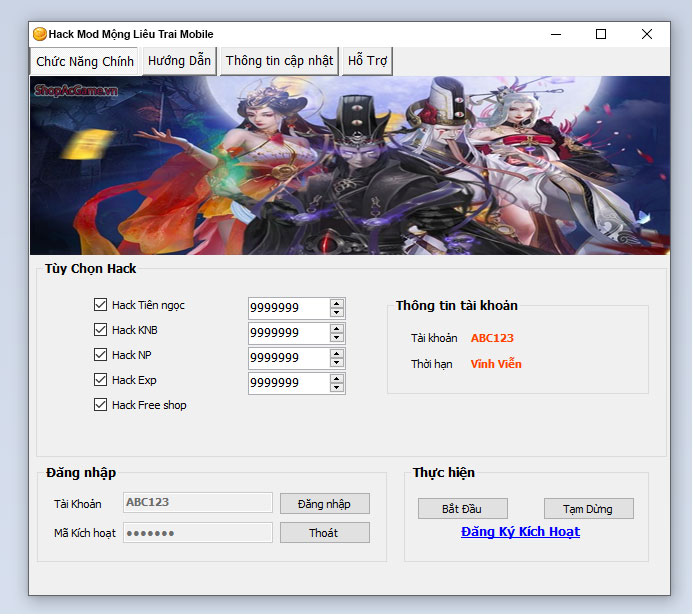Increase the Hack Exp value with up arrow
This screenshot has width=693, height=616.
coord(337,379)
